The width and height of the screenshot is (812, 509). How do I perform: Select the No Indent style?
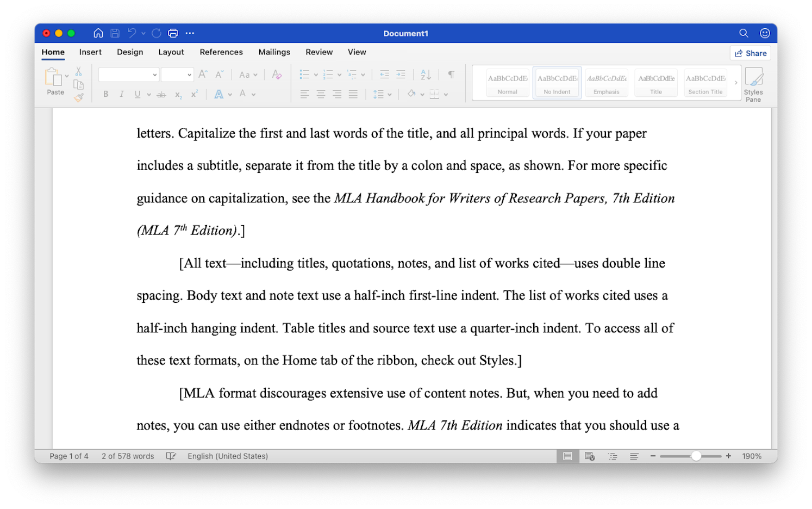557,82
